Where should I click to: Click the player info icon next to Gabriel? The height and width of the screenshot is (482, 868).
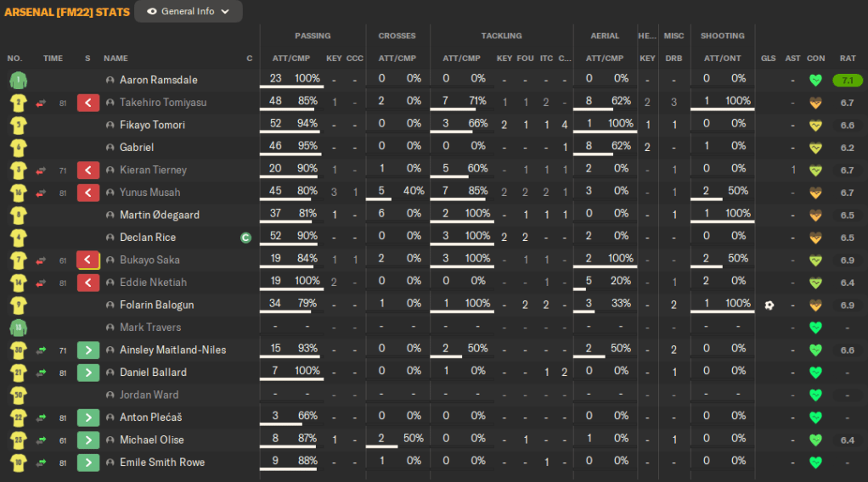pyautogui.click(x=110, y=148)
